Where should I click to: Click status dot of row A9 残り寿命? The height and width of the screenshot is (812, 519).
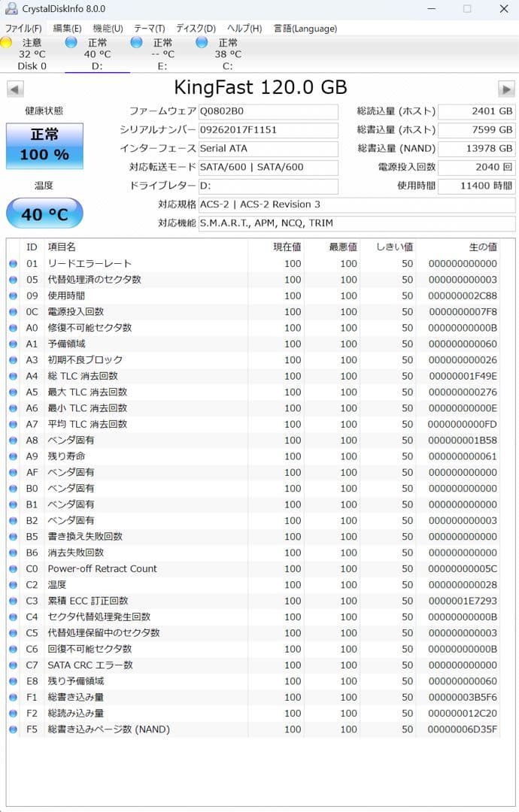[13, 456]
